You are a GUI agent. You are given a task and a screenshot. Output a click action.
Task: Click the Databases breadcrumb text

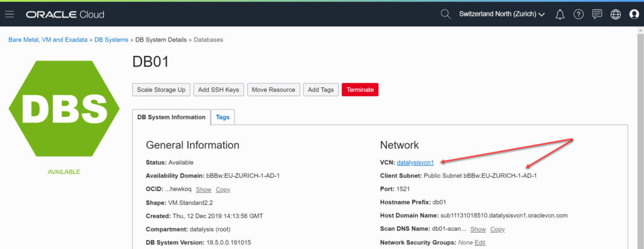(x=209, y=40)
